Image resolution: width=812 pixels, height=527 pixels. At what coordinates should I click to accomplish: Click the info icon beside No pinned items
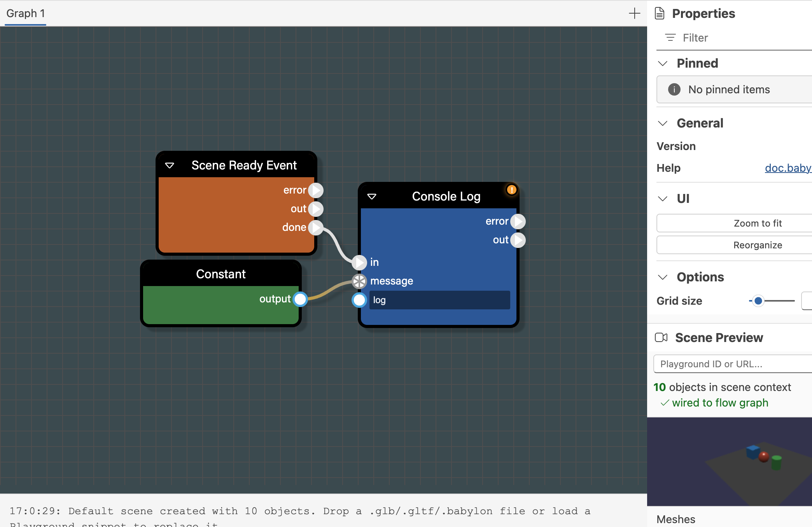tap(674, 89)
